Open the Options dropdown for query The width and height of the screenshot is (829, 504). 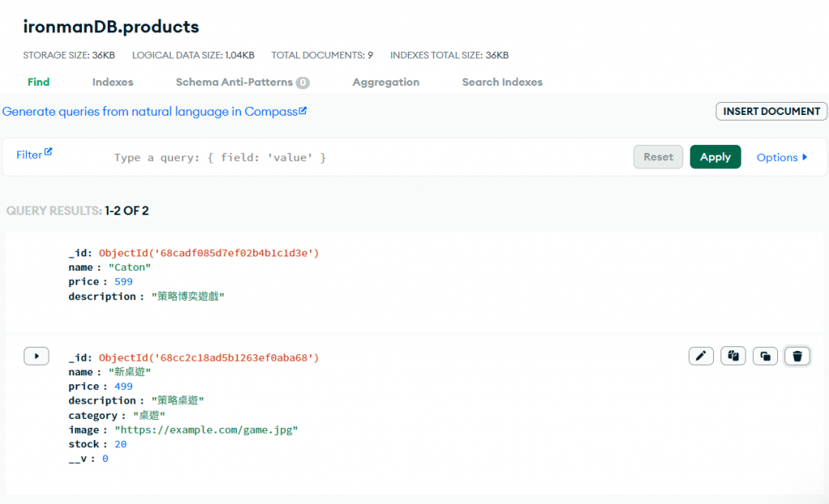click(782, 158)
